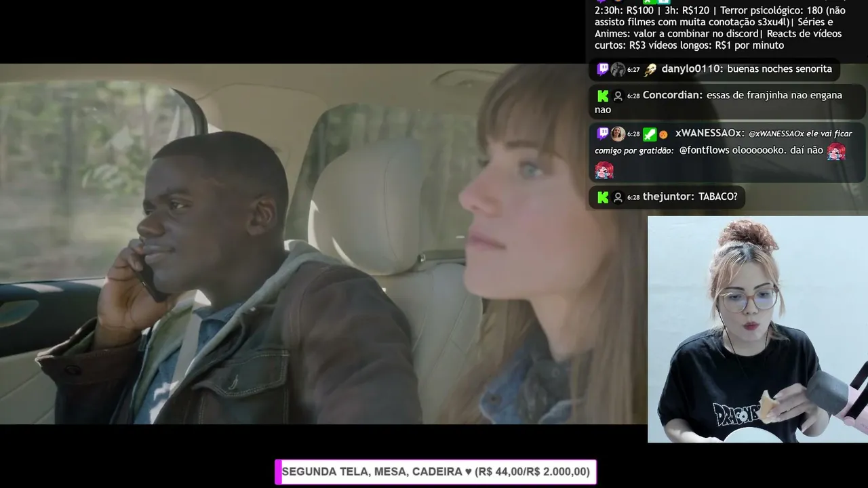This screenshot has width=868, height=488.
Task: Click the badge icon before danylo0110's name
Action: [650, 69]
